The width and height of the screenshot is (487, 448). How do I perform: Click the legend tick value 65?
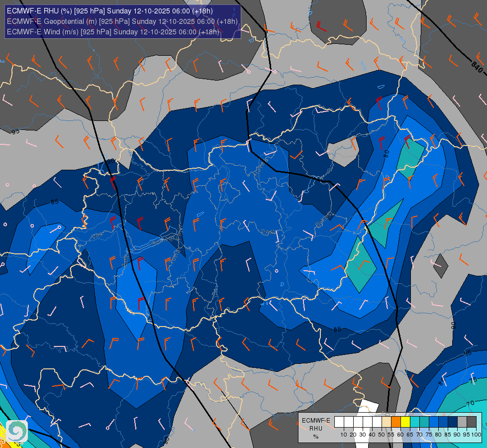point(410,435)
